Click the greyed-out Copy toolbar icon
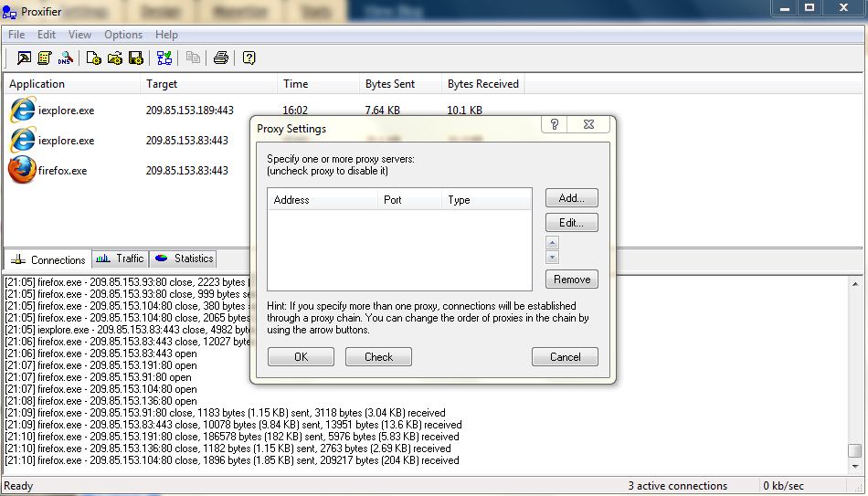 pyautogui.click(x=193, y=58)
